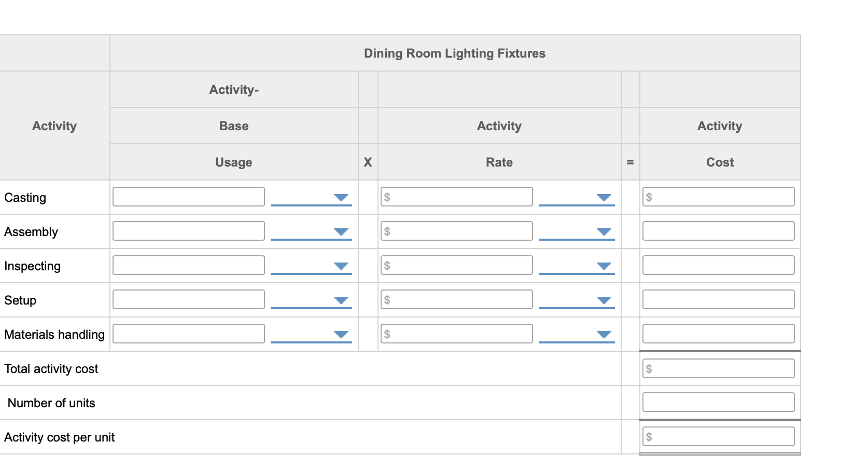Viewport: 868px width, 469px height.
Task: Click the Number of units input box
Action: pos(718,402)
